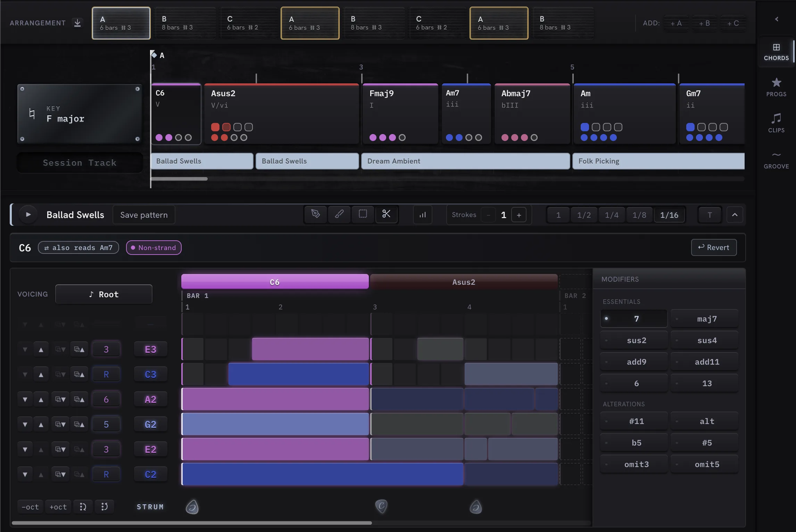
Task: Duplicate the G2 note downward
Action: tap(60, 424)
